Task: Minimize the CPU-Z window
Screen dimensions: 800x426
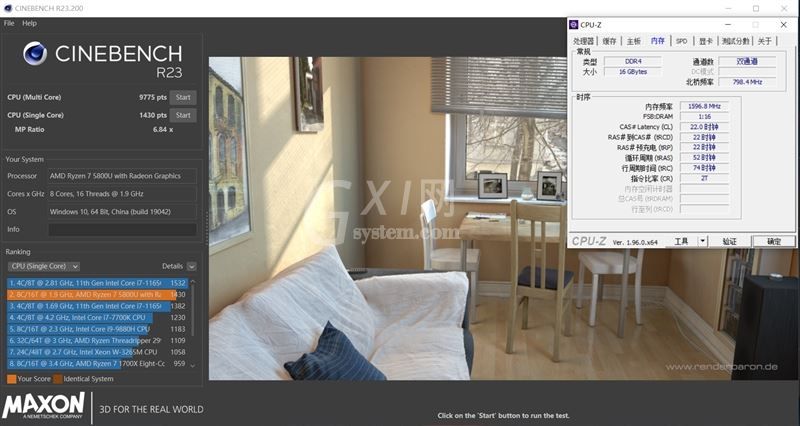Action: (x=728, y=24)
